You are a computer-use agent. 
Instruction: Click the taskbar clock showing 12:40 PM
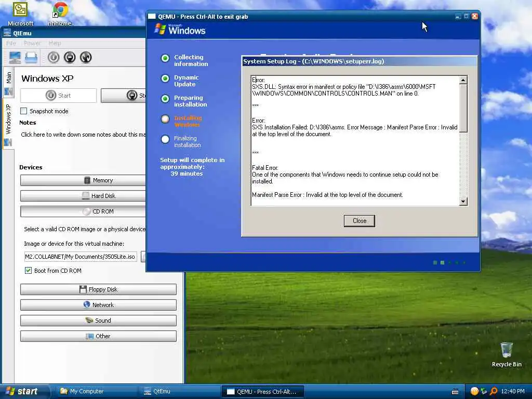tap(512, 391)
